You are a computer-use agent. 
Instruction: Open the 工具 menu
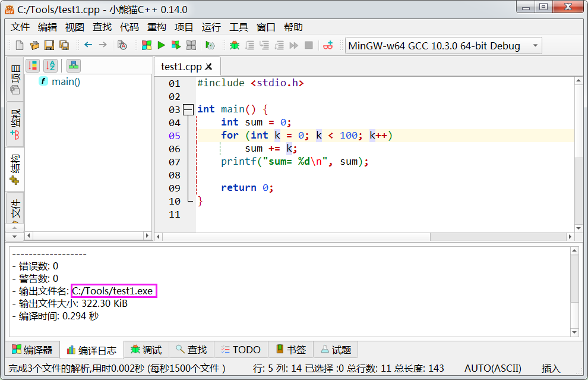click(x=239, y=27)
